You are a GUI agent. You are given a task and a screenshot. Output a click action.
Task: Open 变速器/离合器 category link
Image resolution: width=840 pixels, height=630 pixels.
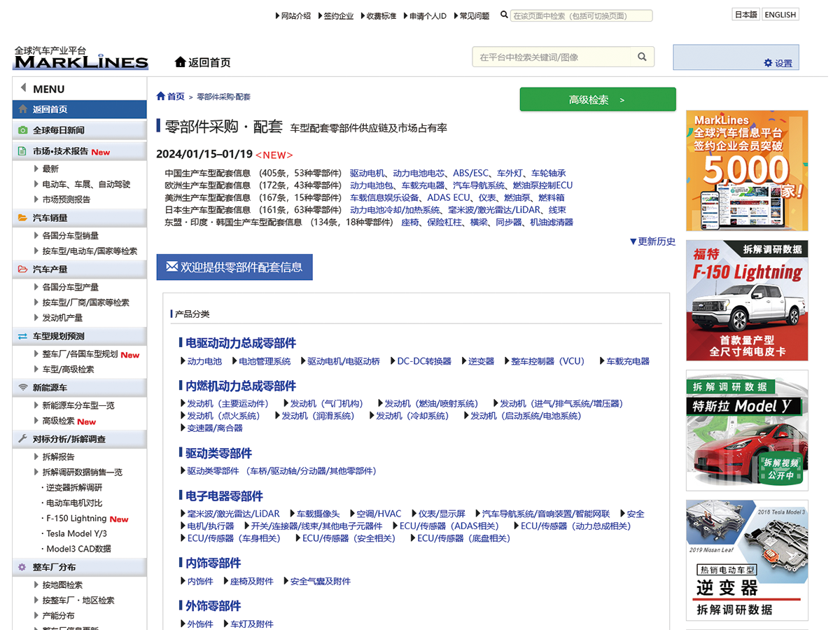click(215, 428)
